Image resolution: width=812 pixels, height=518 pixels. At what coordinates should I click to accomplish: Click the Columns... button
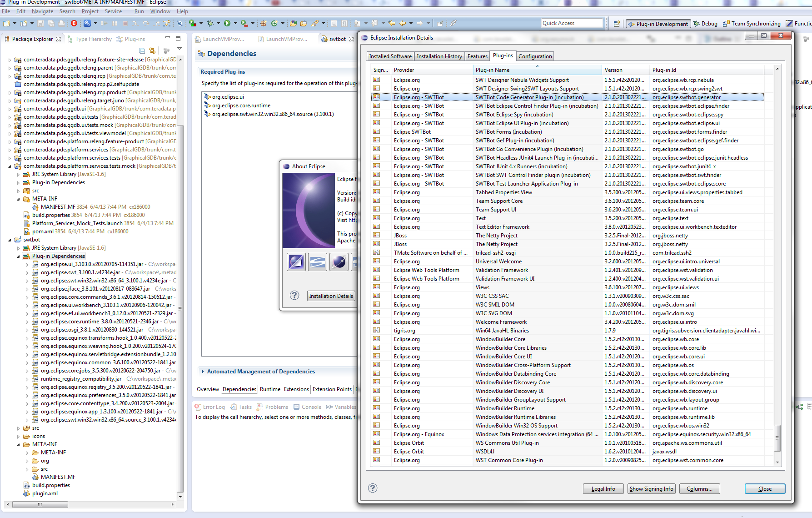coord(699,489)
